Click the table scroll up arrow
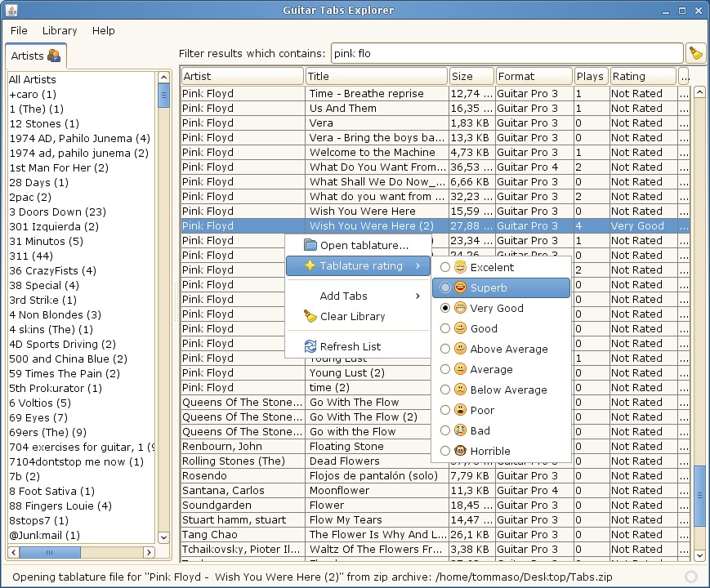710x588 pixels. tap(699, 92)
